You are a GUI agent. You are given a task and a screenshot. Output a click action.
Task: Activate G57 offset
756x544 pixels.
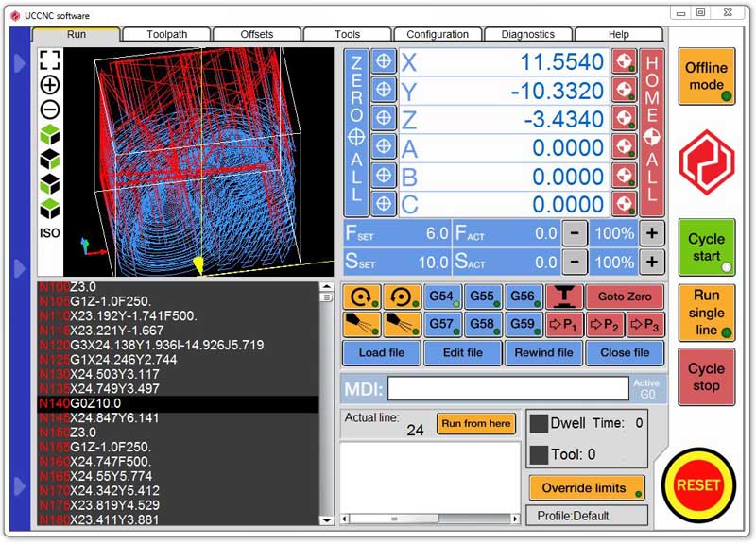pos(442,324)
